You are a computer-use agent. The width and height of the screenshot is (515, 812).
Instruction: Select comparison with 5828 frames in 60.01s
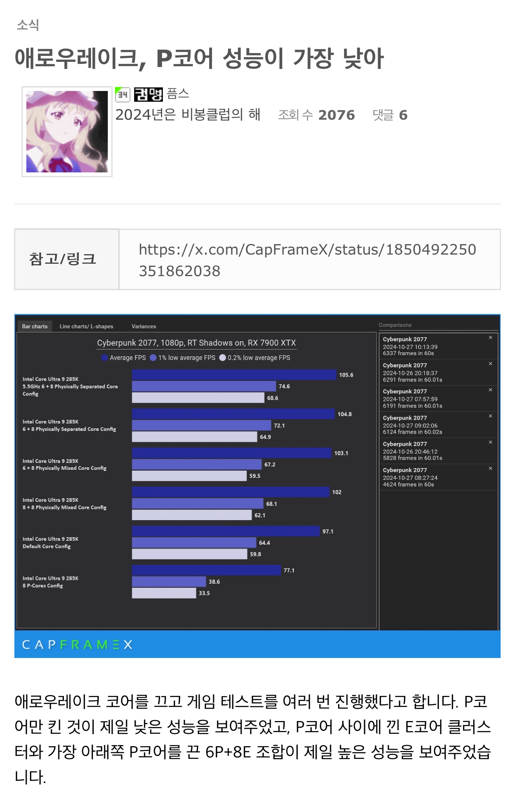pyautogui.click(x=438, y=450)
